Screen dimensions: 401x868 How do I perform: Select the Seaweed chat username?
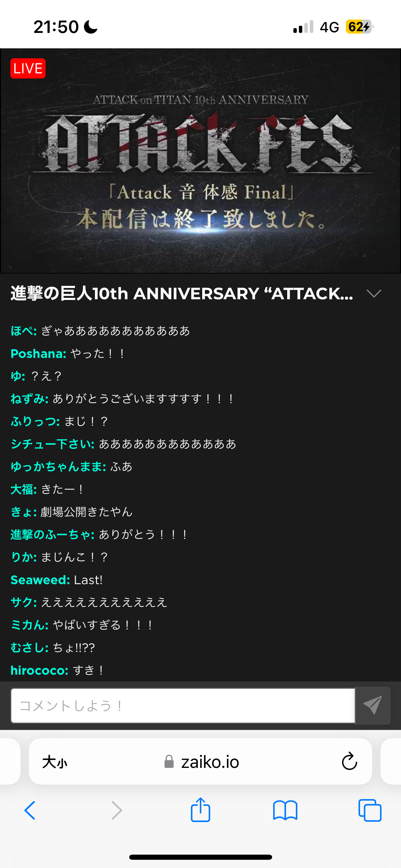tap(40, 580)
